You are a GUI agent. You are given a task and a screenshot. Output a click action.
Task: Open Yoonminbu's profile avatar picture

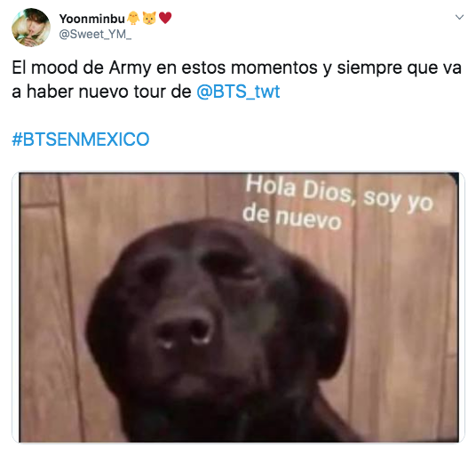31,28
